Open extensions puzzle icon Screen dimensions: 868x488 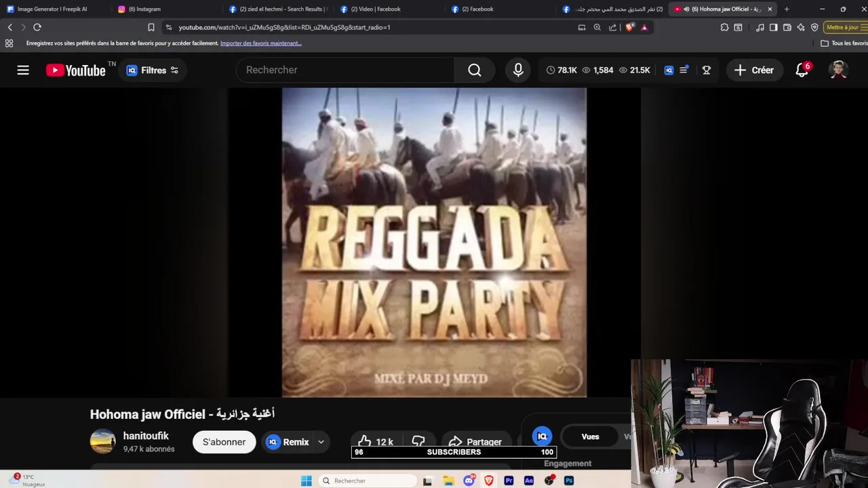pos(724,27)
